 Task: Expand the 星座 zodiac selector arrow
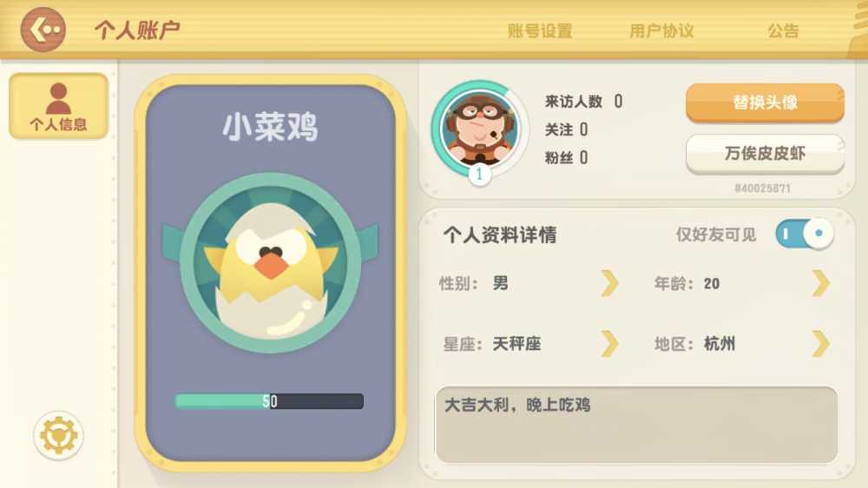click(x=609, y=344)
